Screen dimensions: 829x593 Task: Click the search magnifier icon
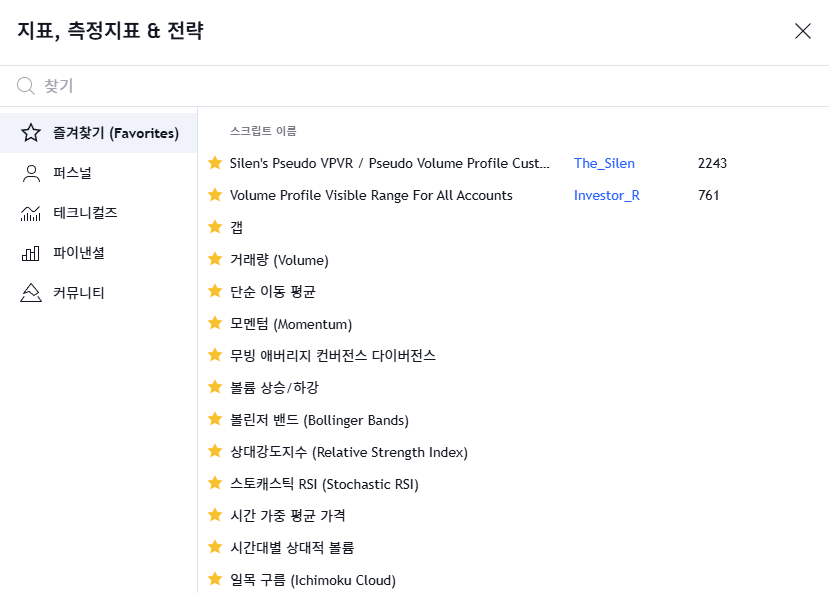click(x=26, y=86)
